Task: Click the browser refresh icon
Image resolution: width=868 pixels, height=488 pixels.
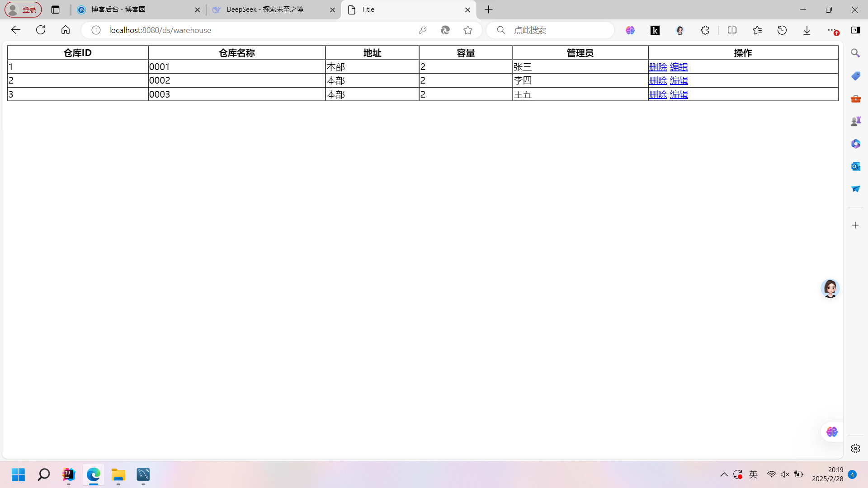Action: [x=41, y=30]
